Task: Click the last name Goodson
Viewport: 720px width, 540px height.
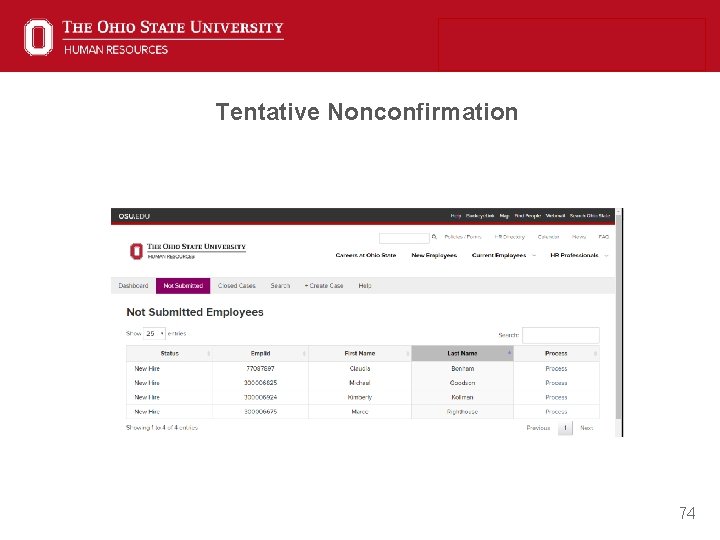Action: [x=462, y=383]
